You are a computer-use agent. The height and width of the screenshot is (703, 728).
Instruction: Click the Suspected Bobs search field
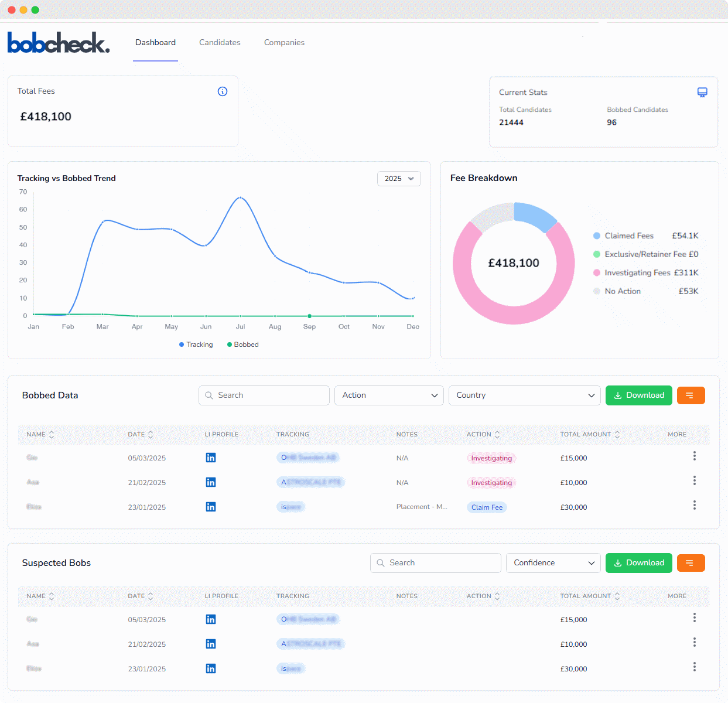[436, 563]
